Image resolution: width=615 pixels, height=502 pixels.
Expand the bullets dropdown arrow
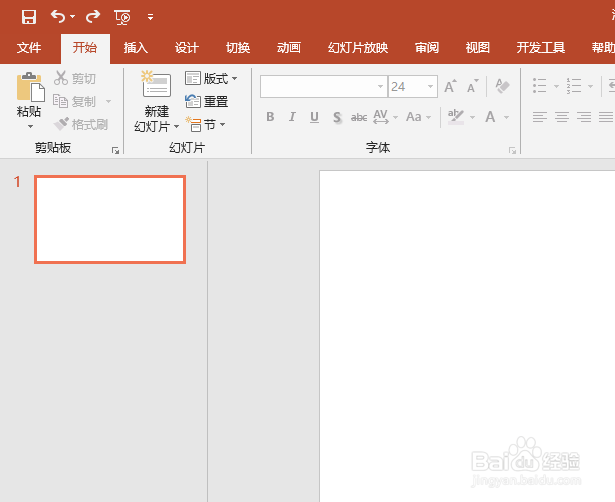click(556, 86)
